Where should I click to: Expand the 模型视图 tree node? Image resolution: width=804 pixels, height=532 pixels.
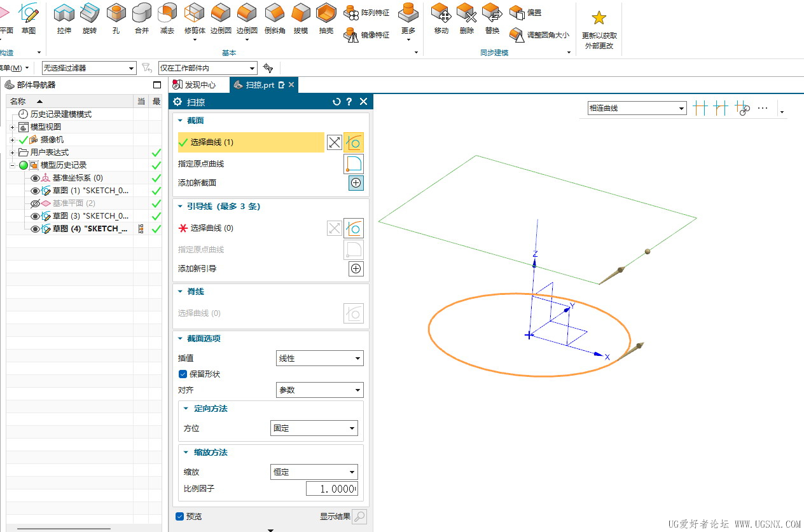tap(12, 127)
